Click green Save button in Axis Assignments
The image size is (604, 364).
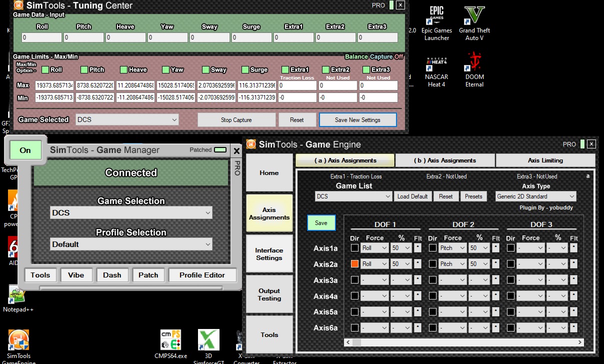pyautogui.click(x=321, y=222)
